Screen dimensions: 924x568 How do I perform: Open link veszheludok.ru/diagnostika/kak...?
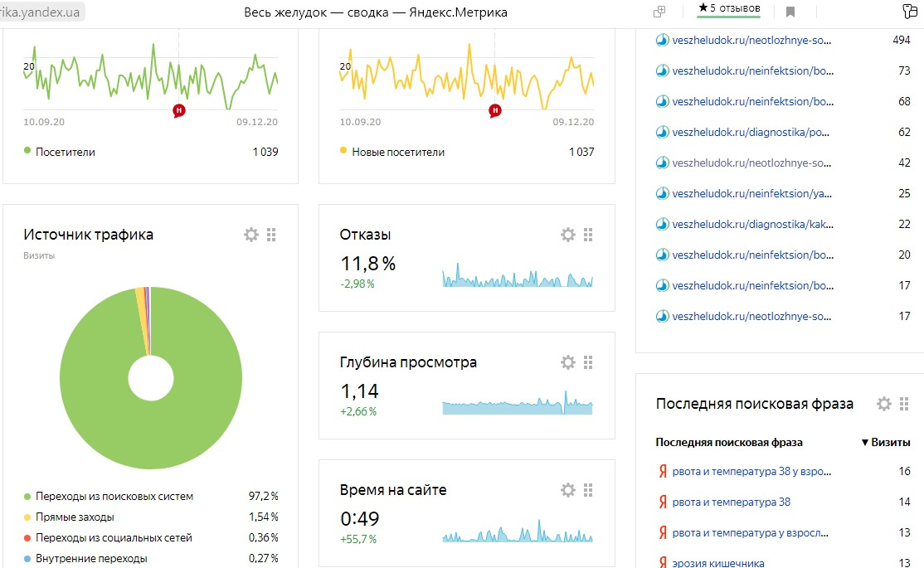pyautogui.click(x=752, y=224)
